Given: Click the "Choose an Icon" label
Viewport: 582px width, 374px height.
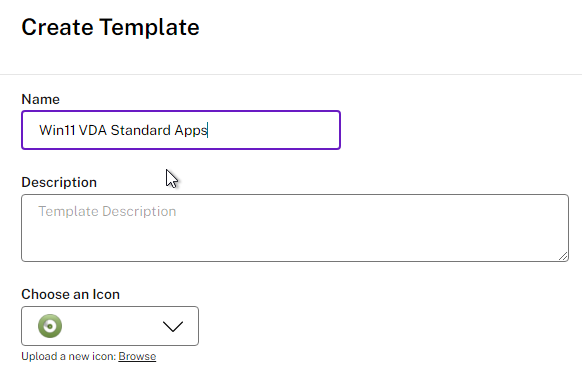Looking at the screenshot, I should (71, 295).
